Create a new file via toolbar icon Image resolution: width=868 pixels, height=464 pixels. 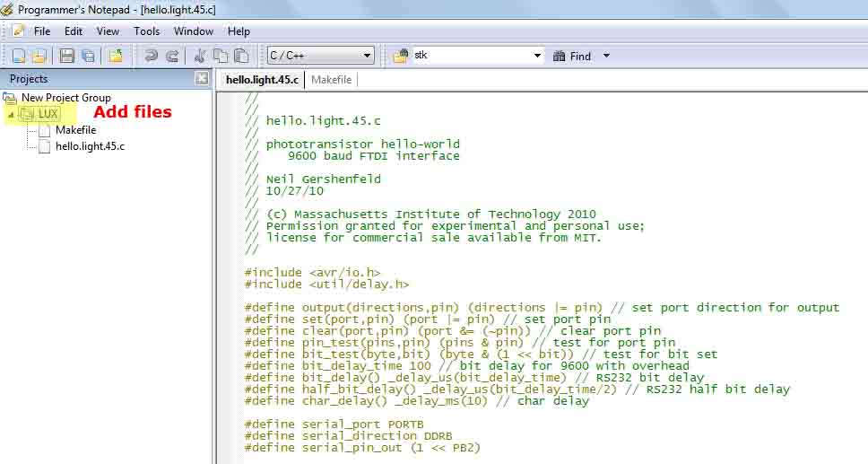[19, 56]
